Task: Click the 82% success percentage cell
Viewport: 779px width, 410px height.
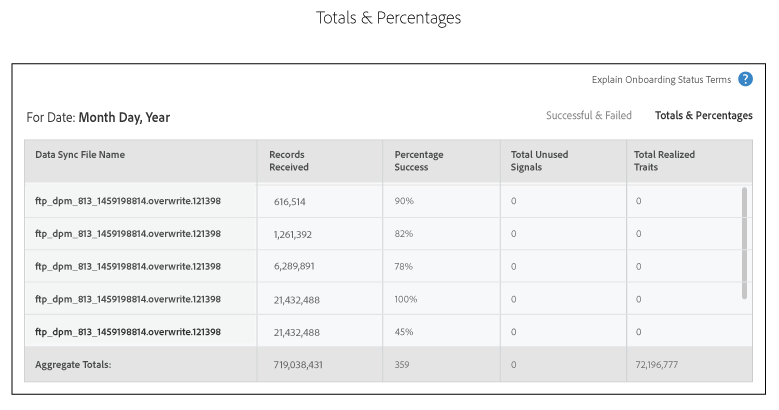Action: [x=404, y=234]
